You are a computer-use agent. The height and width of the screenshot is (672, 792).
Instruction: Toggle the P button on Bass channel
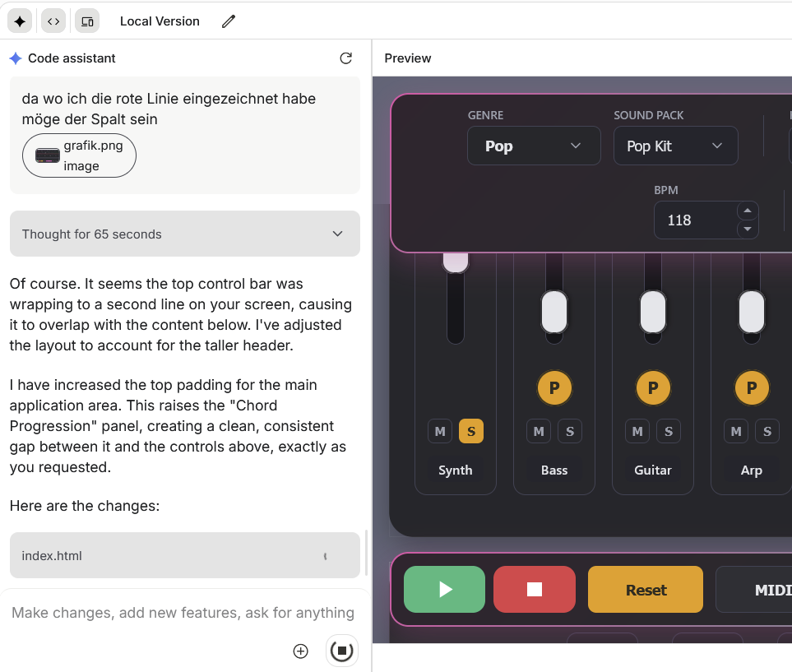click(554, 388)
